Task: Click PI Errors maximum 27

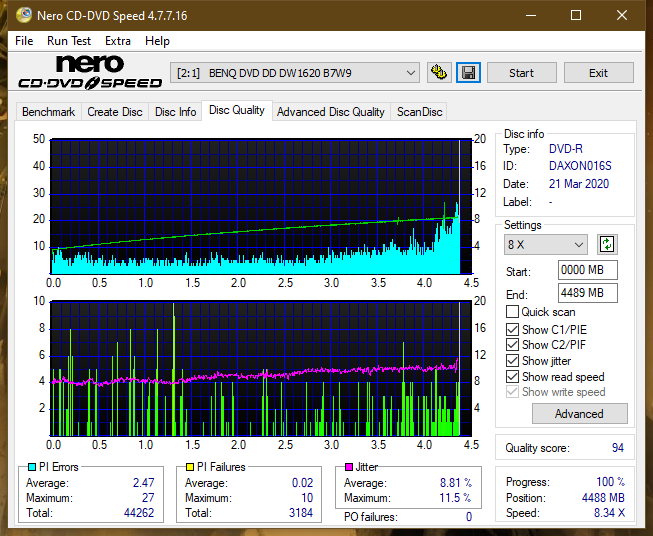Action: 148,498
